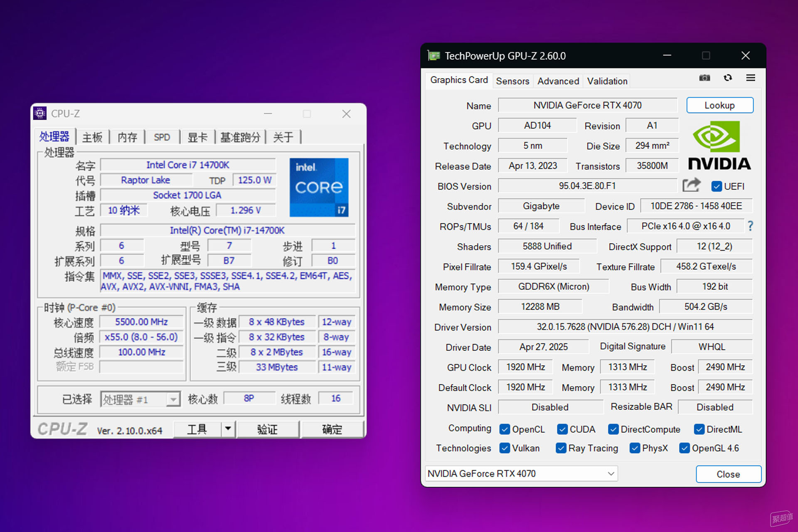Screen dimensions: 798x532
Task: Click the GPU-Z refresh icon
Action: 728,78
